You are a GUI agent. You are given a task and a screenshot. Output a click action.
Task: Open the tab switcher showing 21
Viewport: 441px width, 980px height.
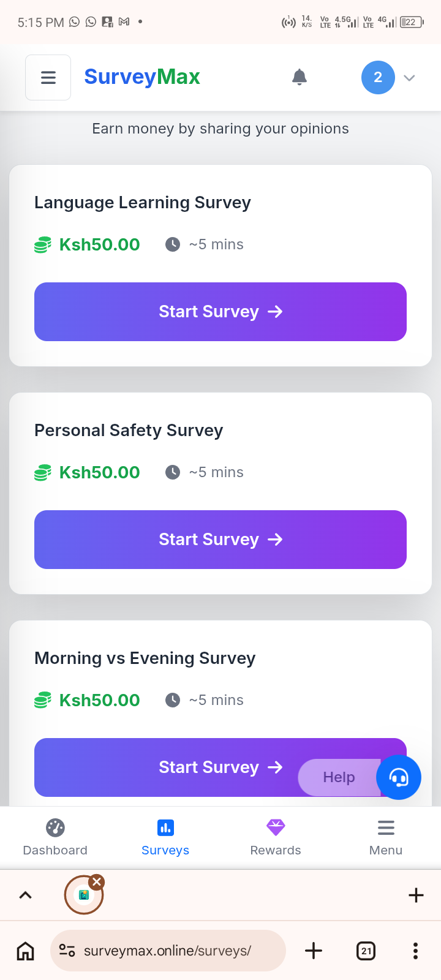tap(366, 951)
